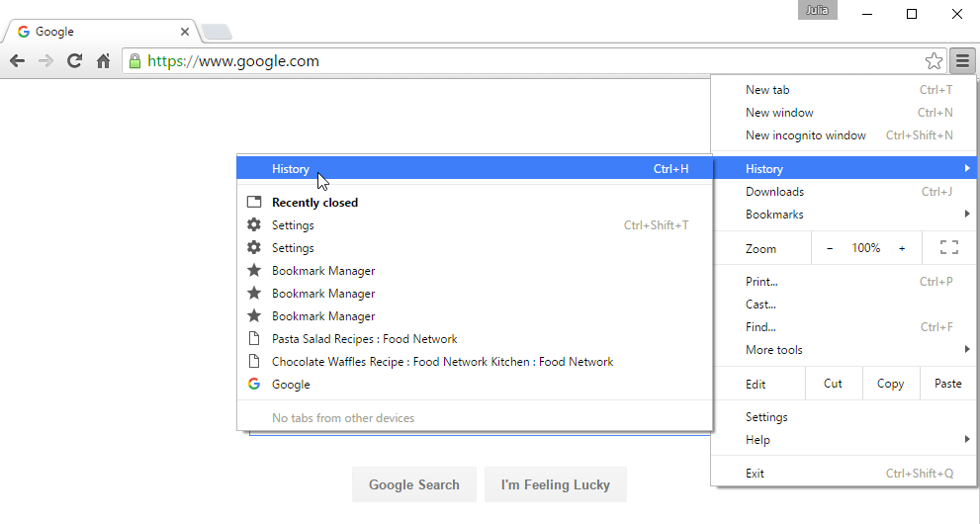
Task: Click the I'm Feeling Lucky button
Action: pyautogui.click(x=555, y=484)
